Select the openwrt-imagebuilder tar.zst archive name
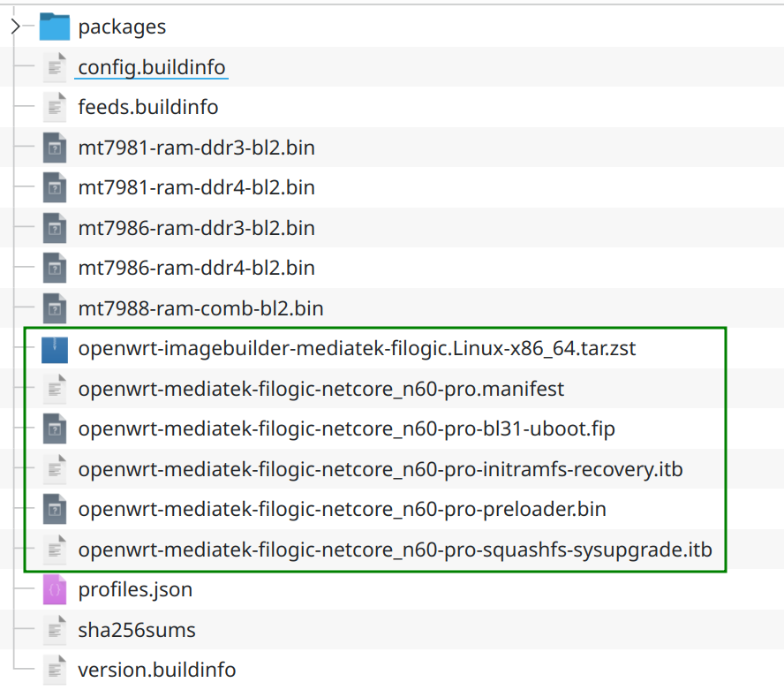This screenshot has width=784, height=690. [x=357, y=349]
